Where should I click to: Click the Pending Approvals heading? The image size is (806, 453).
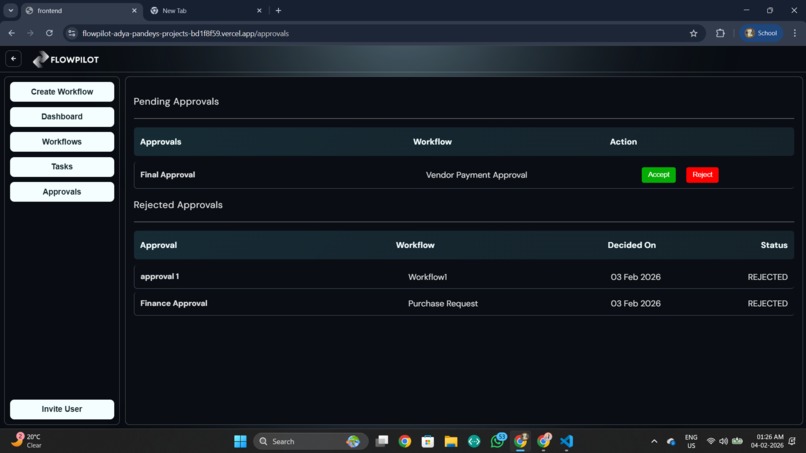click(x=176, y=102)
